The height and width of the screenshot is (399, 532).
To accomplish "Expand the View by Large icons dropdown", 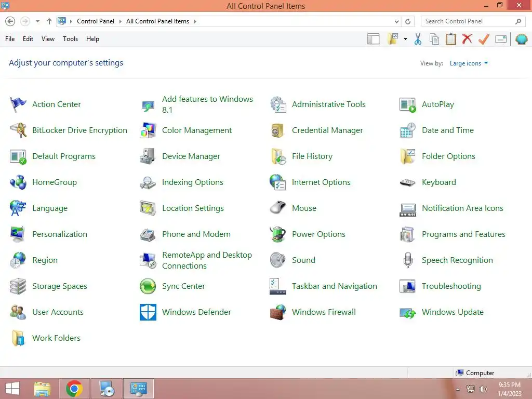I will pyautogui.click(x=469, y=63).
